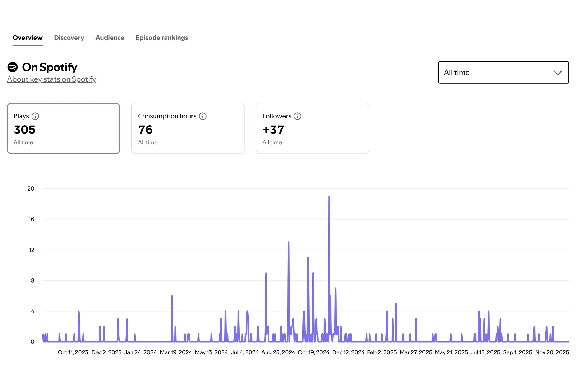Click the Followers info icon
This screenshot has height=391, width=588.
pos(297,116)
